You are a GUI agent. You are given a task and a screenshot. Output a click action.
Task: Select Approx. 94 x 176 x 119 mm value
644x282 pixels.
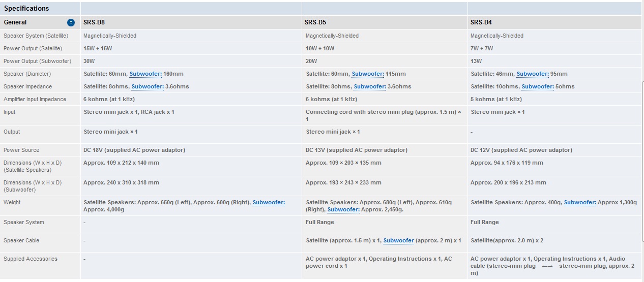point(507,163)
